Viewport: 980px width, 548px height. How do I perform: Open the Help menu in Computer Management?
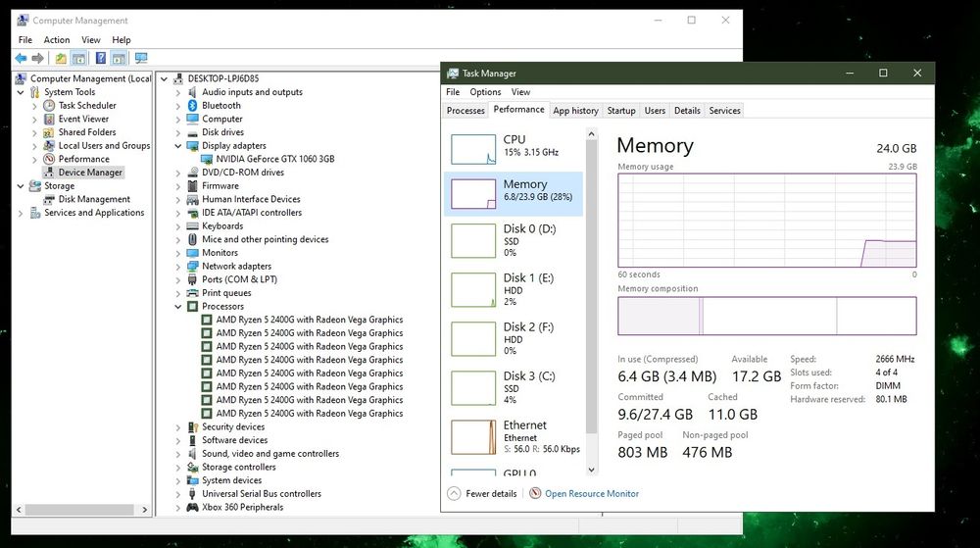(x=122, y=40)
